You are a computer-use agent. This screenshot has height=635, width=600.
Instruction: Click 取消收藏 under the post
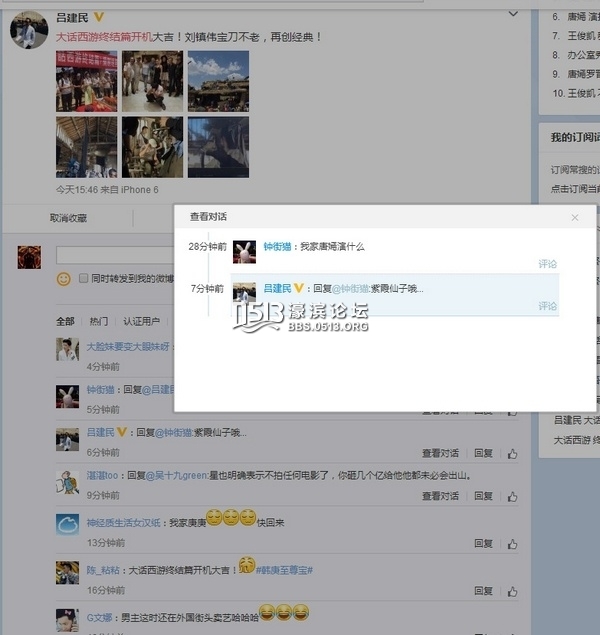point(68,217)
